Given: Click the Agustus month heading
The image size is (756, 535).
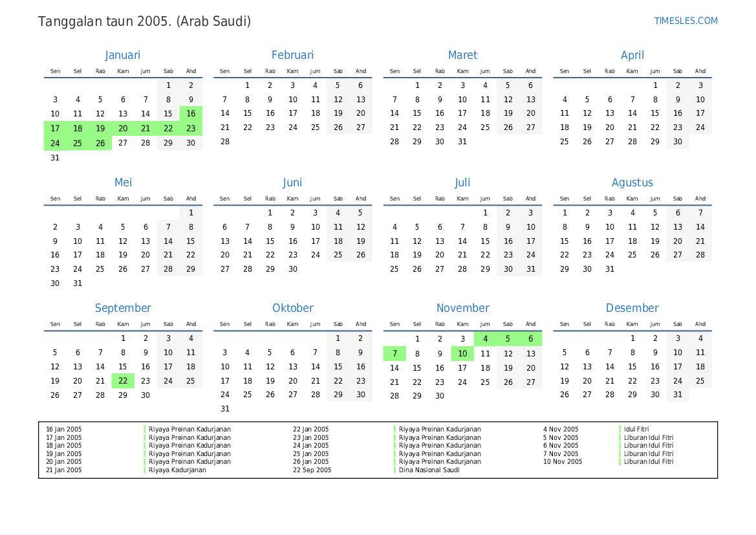Looking at the screenshot, I should tap(632, 183).
